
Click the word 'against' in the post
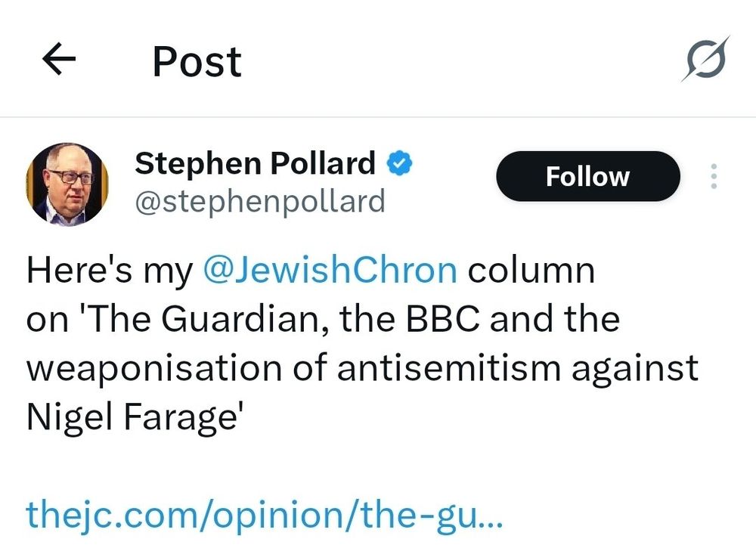pos(635,368)
